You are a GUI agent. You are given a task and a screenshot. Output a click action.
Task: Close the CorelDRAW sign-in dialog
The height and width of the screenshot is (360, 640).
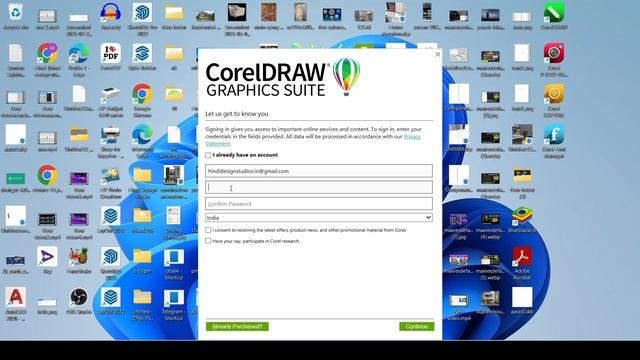pyautogui.click(x=438, y=54)
